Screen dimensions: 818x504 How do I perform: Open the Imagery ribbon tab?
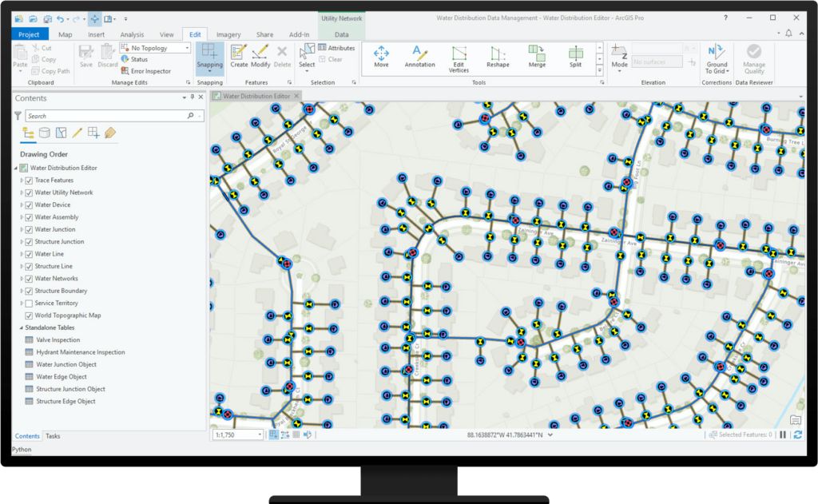228,34
